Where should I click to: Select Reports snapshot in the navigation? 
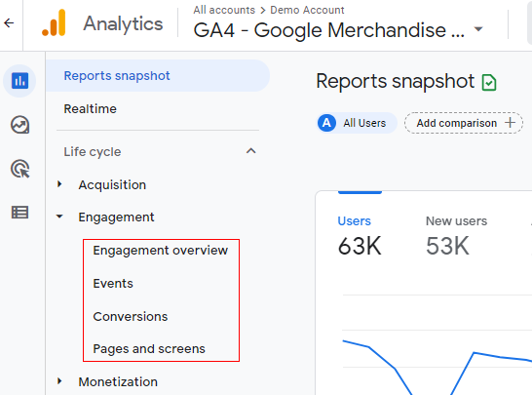158,76
